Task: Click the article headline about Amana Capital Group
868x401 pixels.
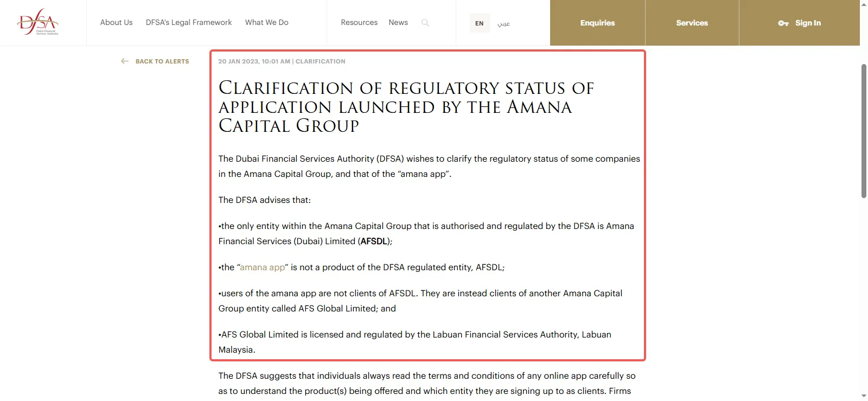Action: click(406, 107)
